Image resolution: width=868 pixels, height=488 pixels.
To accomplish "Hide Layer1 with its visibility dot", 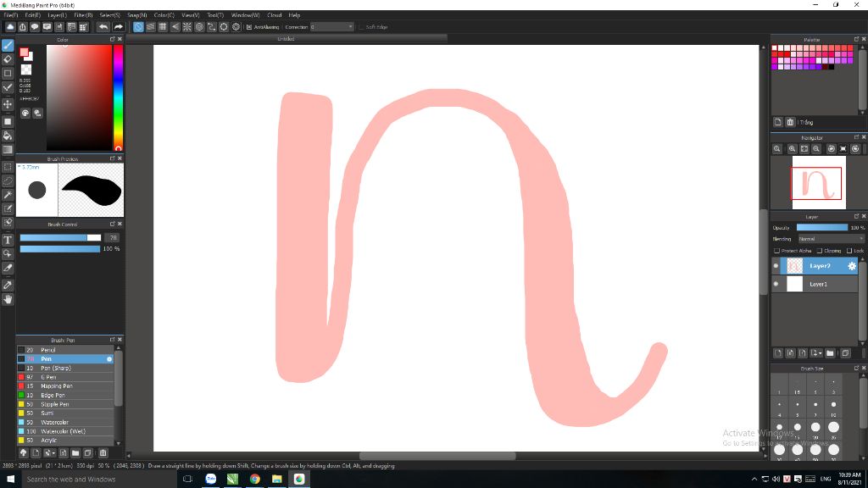I will 775,284.
